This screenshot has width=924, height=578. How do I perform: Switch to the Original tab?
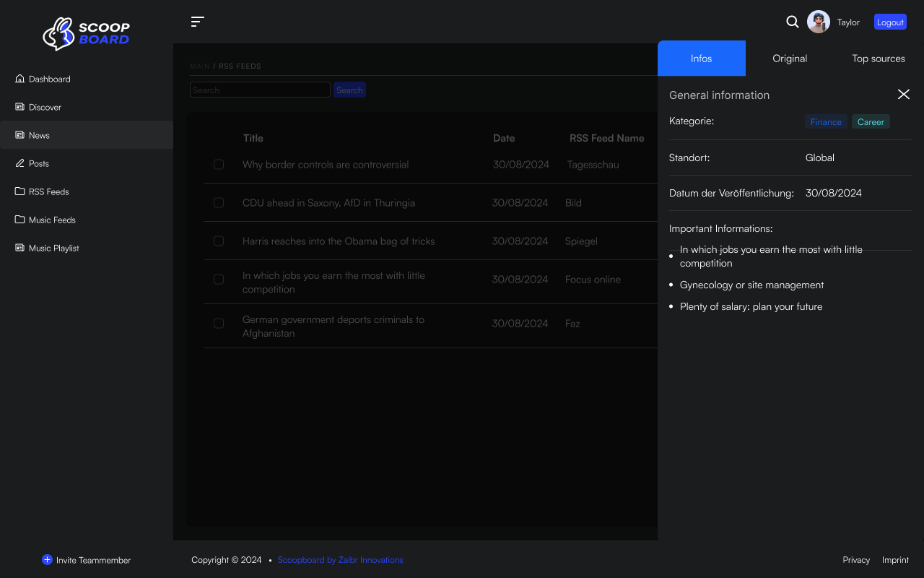pos(790,59)
